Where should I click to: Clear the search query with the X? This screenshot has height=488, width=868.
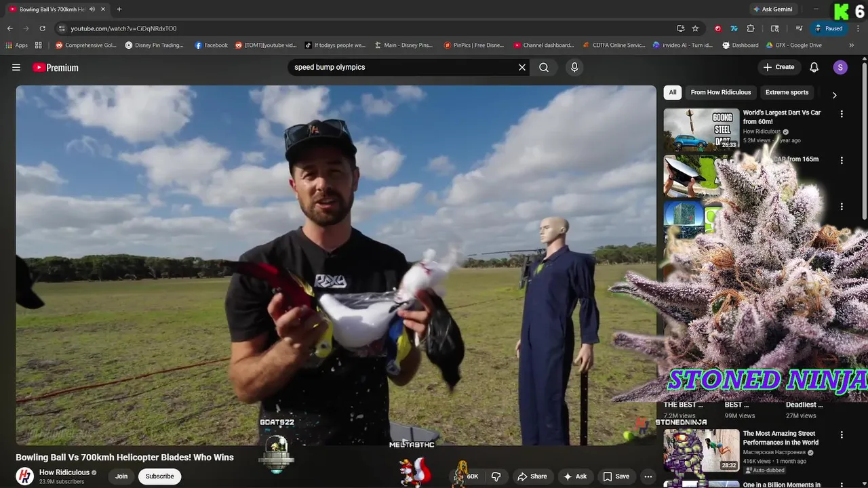point(522,67)
